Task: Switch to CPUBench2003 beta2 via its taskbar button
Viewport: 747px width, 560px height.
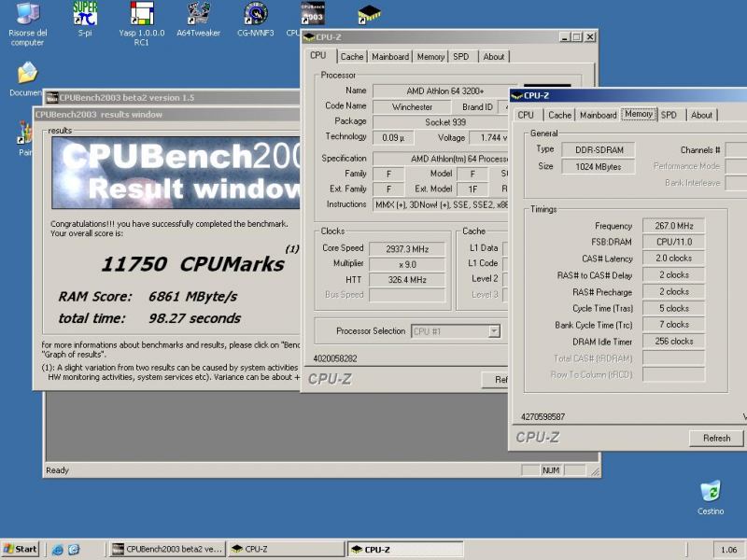Action: pos(167,549)
